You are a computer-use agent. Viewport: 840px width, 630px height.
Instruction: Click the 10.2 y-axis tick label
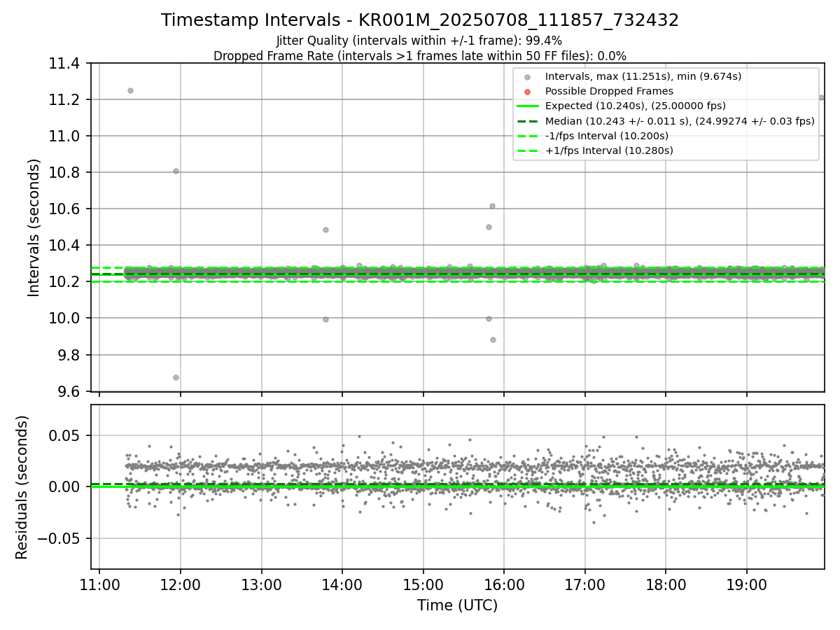tap(66, 281)
